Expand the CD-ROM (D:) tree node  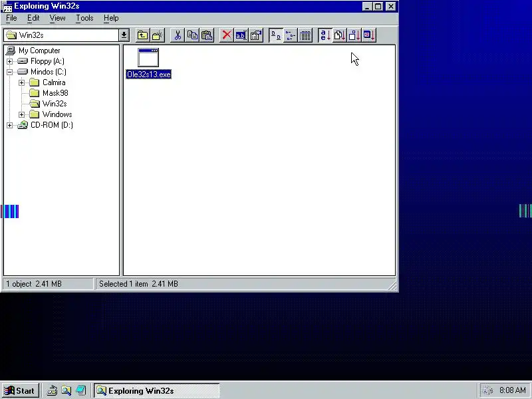(x=9, y=125)
